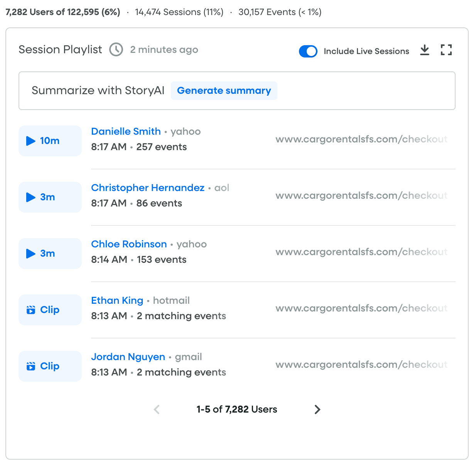Open Ethan King user profile link
Image resolution: width=476 pixels, height=467 pixels.
pyautogui.click(x=117, y=301)
